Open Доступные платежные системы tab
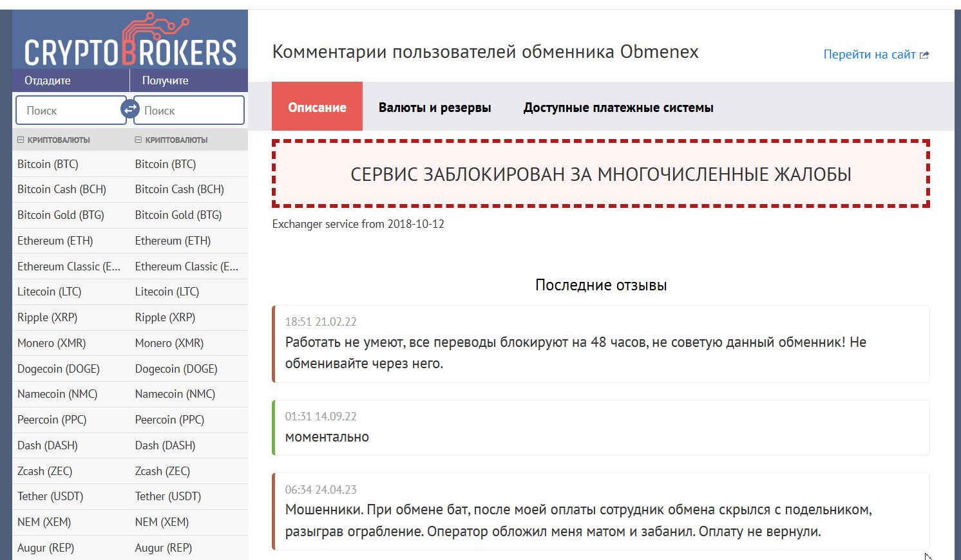This screenshot has width=961, height=560. 618,107
